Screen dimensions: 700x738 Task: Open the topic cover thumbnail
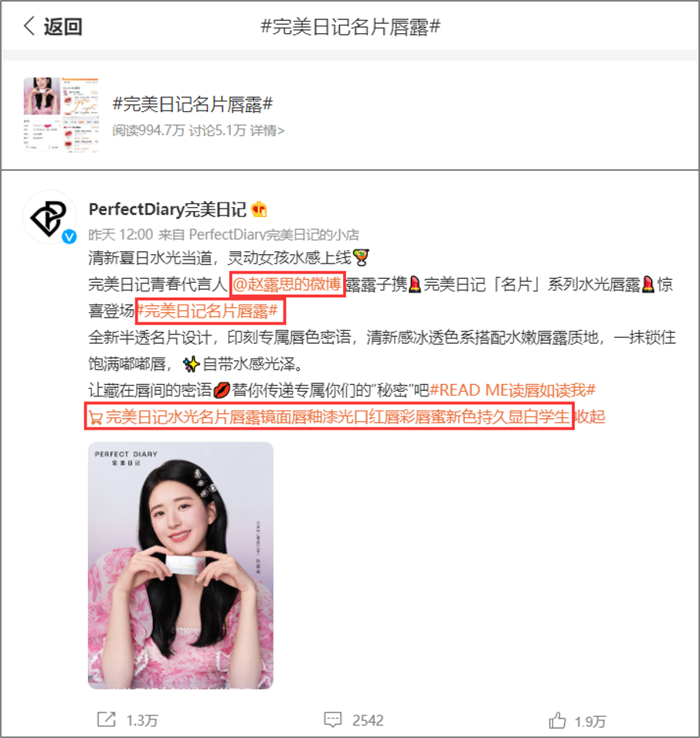tap(61, 115)
